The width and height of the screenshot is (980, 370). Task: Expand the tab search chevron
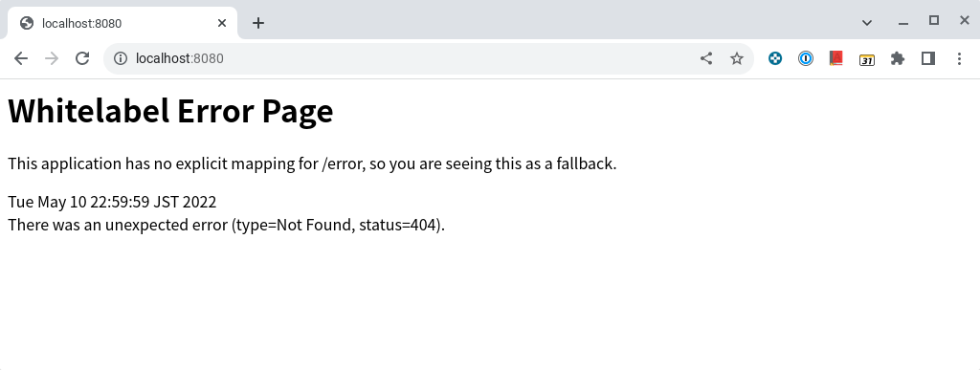867,23
